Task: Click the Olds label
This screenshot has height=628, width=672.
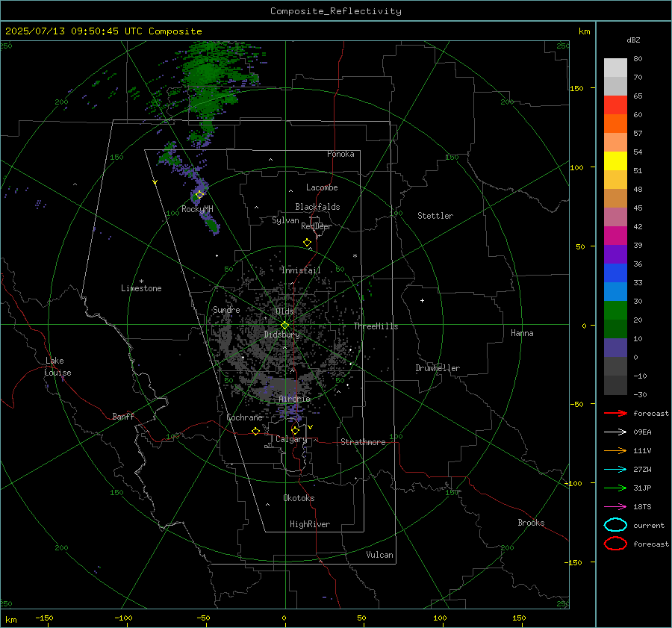Action: tap(284, 311)
